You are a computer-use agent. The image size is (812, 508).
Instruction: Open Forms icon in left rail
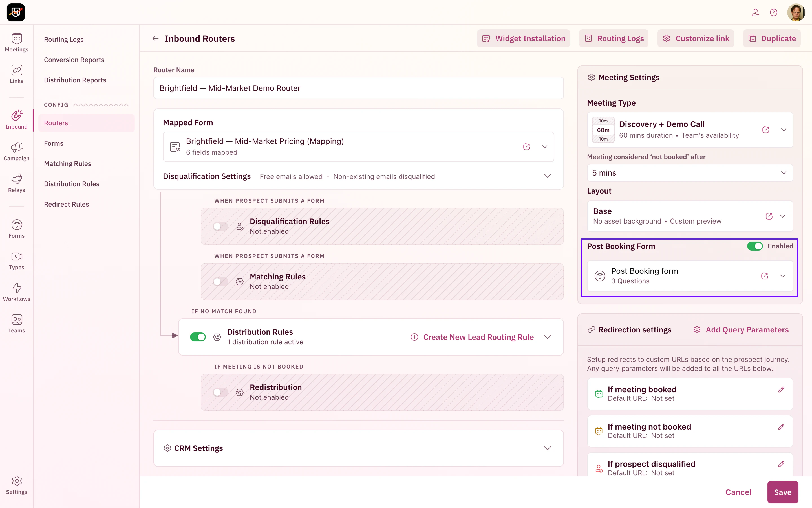[x=16, y=229]
